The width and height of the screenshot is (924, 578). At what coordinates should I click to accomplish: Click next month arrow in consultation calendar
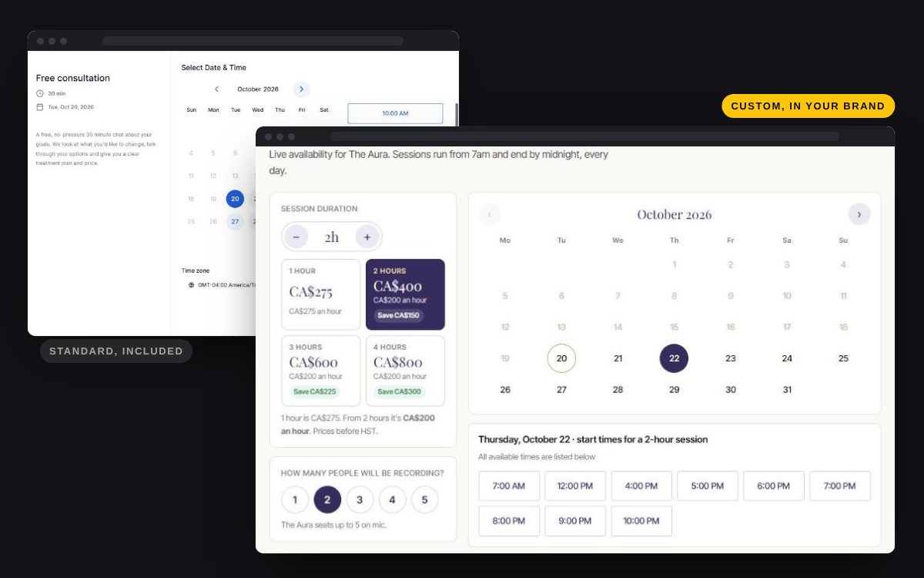pyautogui.click(x=301, y=89)
